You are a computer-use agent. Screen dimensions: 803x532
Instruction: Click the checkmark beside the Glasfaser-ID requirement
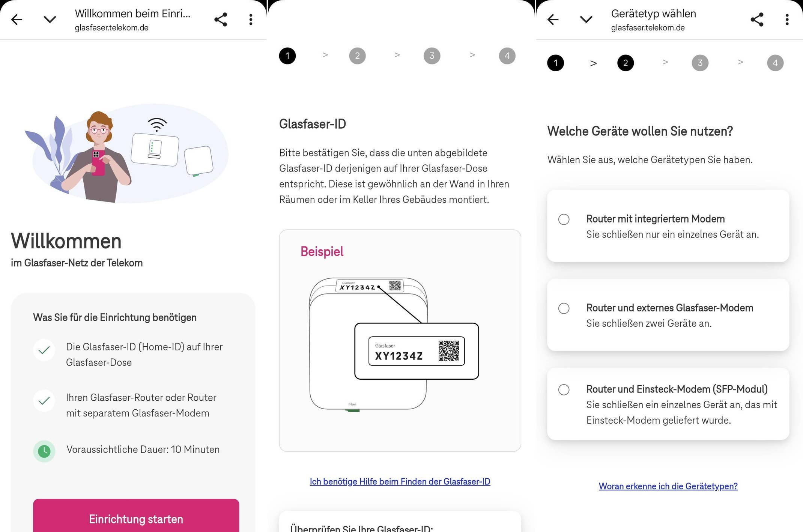tap(44, 350)
